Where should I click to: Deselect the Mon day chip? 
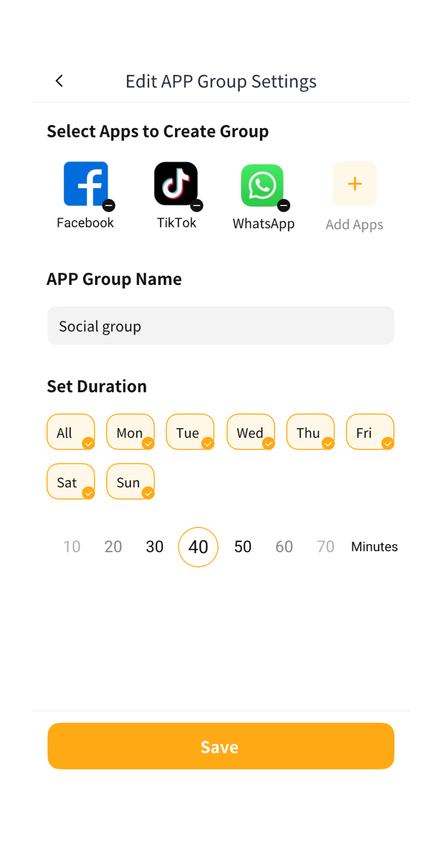130,432
